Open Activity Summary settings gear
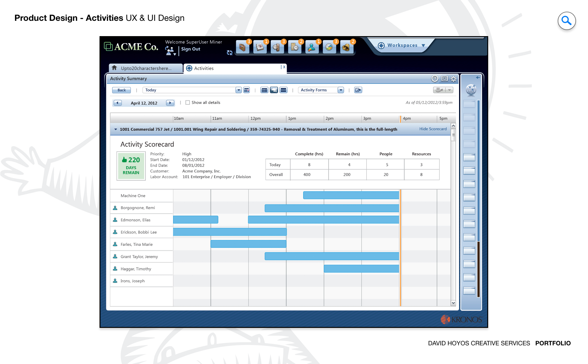This screenshot has width=588, height=364. pyautogui.click(x=454, y=79)
